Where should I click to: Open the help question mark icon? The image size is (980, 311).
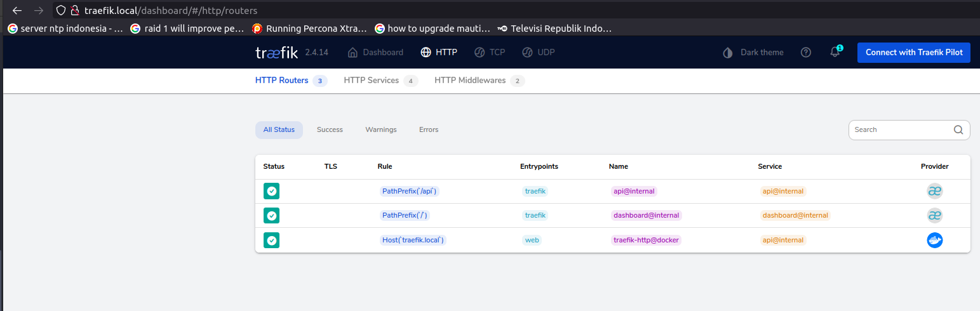[806, 52]
